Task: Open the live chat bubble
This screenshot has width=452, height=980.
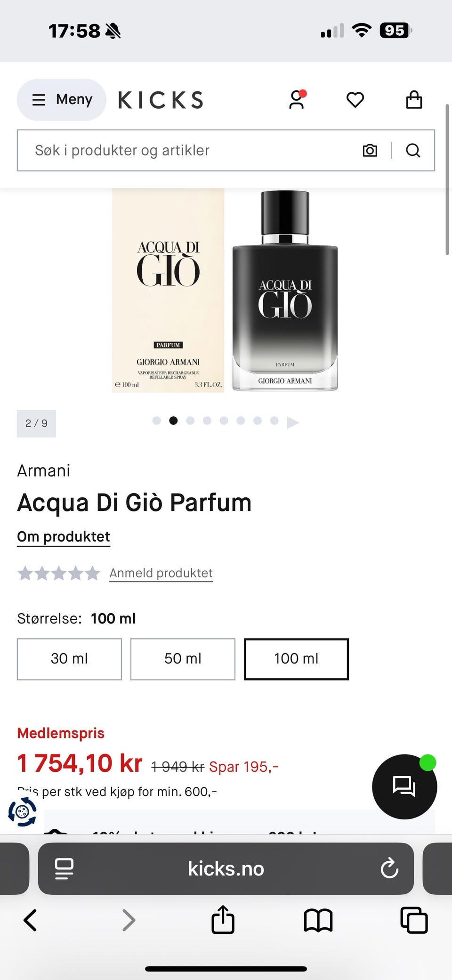Action: pyautogui.click(x=404, y=787)
